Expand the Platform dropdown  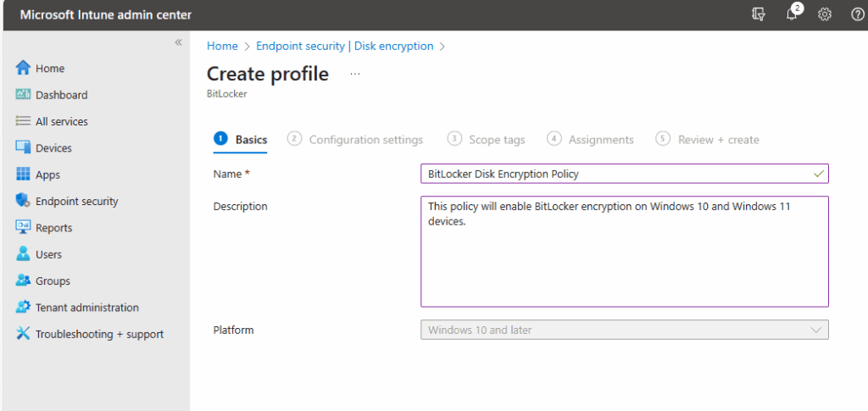pyautogui.click(x=624, y=330)
